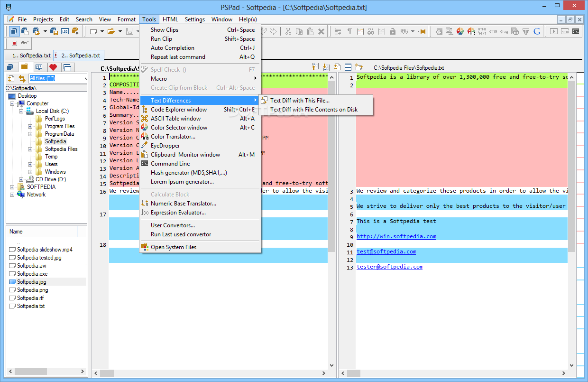Click the pushpin toolbar icon
The height and width of the screenshot is (382, 588).
click(x=422, y=31)
